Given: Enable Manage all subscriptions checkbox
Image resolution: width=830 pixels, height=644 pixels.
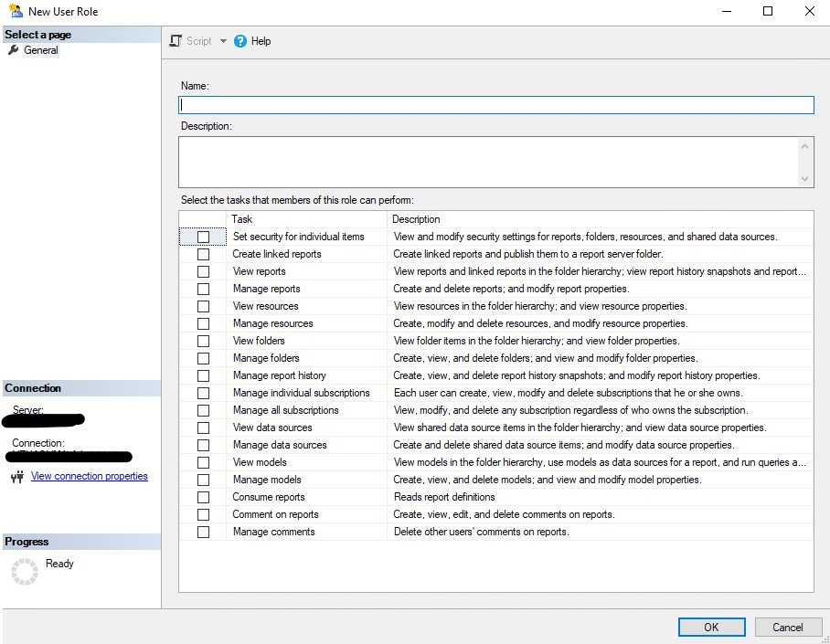Looking at the screenshot, I should coord(203,410).
